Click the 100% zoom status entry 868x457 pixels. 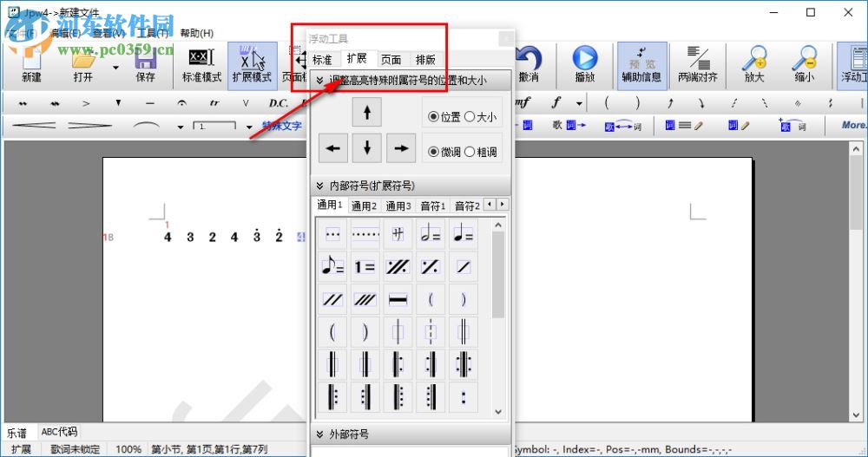(128, 449)
